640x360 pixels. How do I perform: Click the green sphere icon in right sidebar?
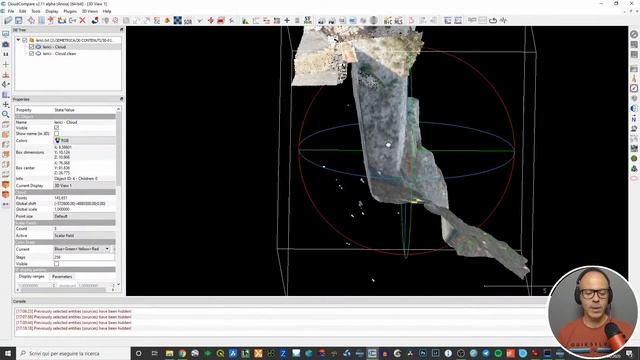coord(634,158)
